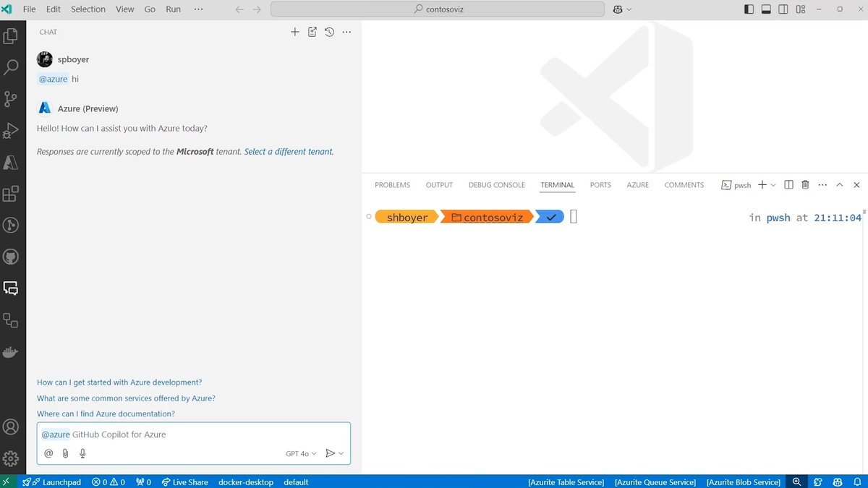This screenshot has height=488, width=868.
Task: Open the Manage gear menu
Action: (x=11, y=458)
